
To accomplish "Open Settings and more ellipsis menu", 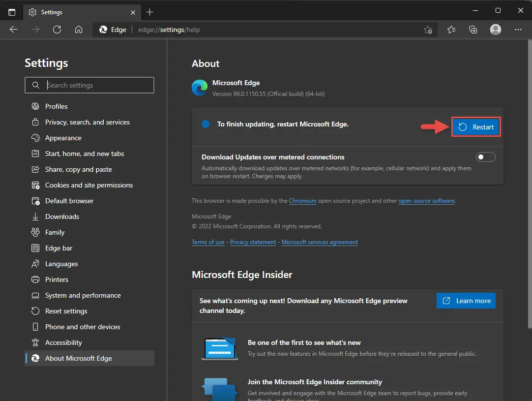I will 518,30.
